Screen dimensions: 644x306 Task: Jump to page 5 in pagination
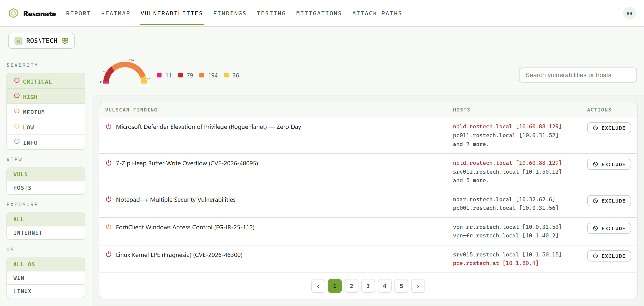pyautogui.click(x=401, y=286)
